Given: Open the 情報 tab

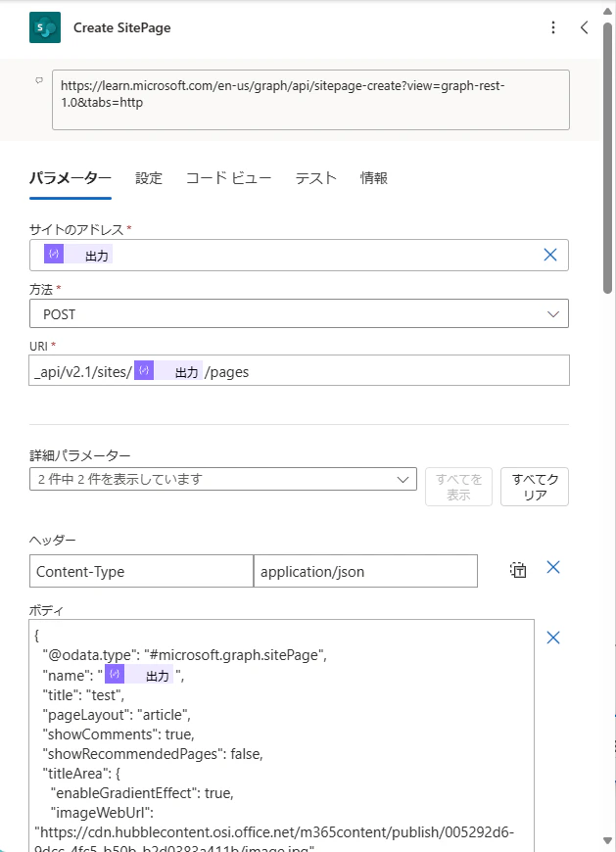Looking at the screenshot, I should (x=374, y=178).
